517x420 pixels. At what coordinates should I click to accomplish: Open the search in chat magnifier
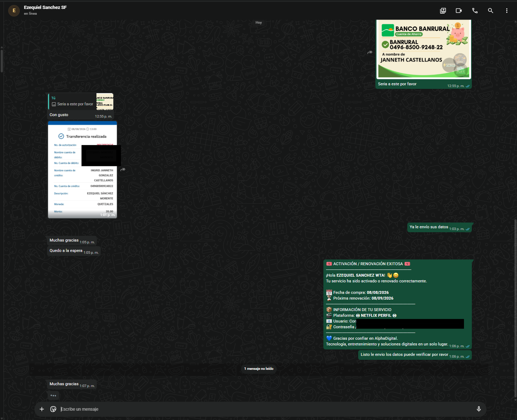[x=490, y=11]
